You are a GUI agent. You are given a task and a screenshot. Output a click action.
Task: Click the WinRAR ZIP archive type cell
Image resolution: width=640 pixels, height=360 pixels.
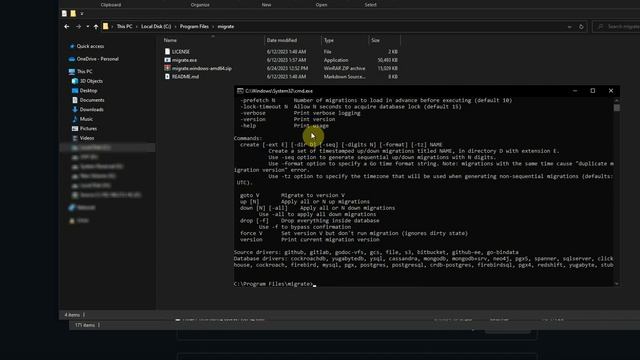click(x=344, y=69)
